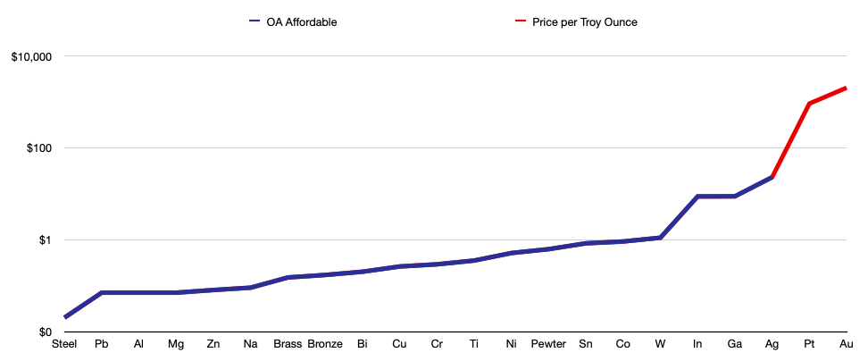
Task: Click the Au label on the x-axis
Action: (847, 344)
